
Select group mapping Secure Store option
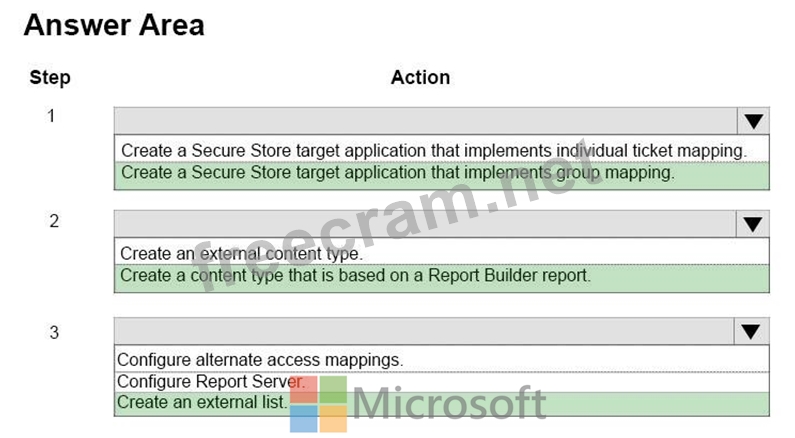click(x=398, y=172)
